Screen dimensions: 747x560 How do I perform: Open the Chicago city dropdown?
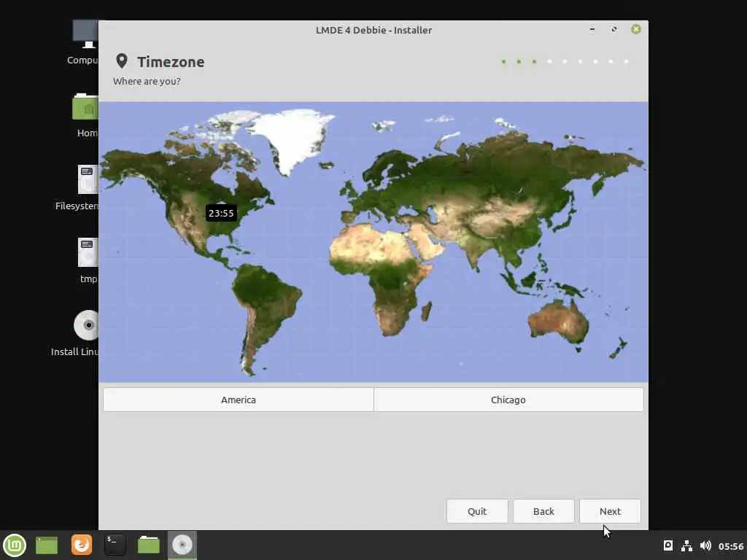(508, 400)
